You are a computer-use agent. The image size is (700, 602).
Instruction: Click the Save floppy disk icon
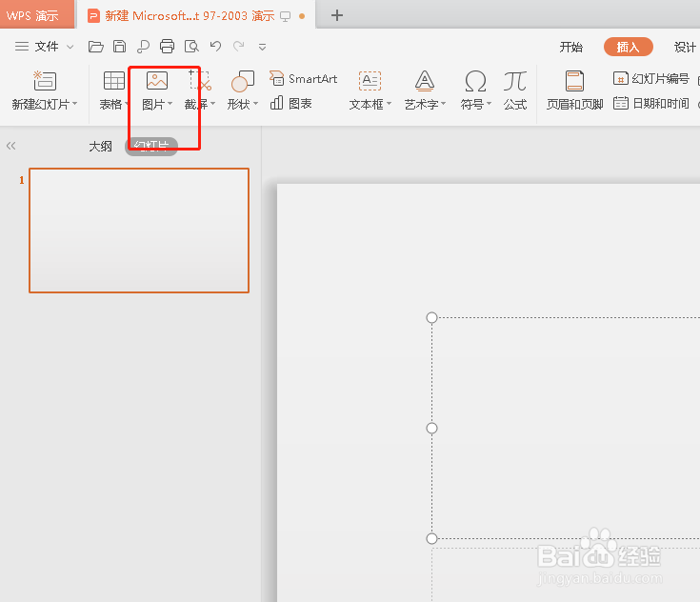119,47
